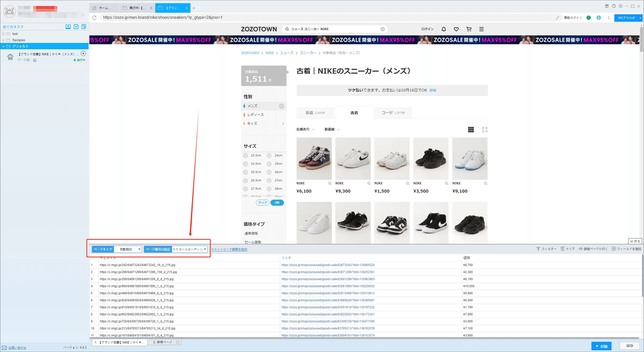Viewport: 644px width, 352px height.
Task: Click the green round icon in the toolbar
Action: [x=589, y=18]
